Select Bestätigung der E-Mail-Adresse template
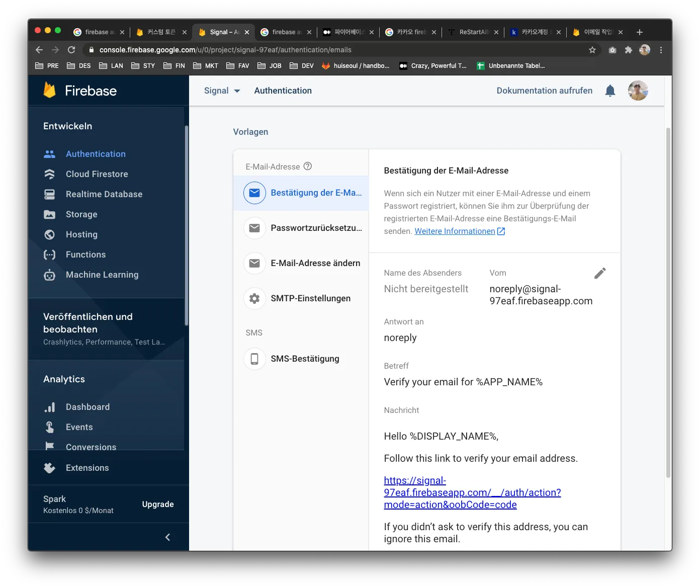The height and width of the screenshot is (588, 700). tap(301, 193)
